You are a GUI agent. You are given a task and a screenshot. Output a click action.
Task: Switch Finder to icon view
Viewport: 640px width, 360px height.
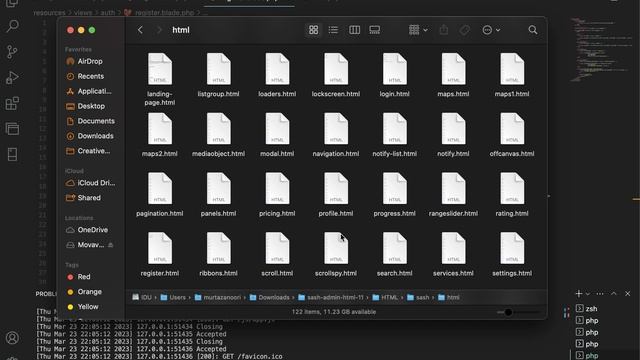coord(313,30)
